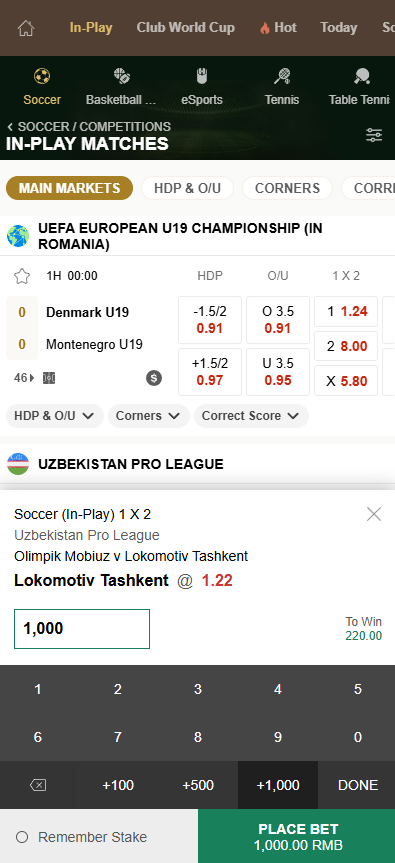Close the bet slip panel
This screenshot has width=395, height=863.
click(374, 514)
